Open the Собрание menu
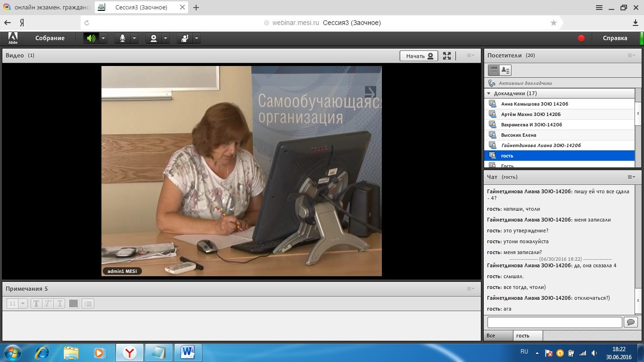The height and width of the screenshot is (362, 644). [50, 38]
